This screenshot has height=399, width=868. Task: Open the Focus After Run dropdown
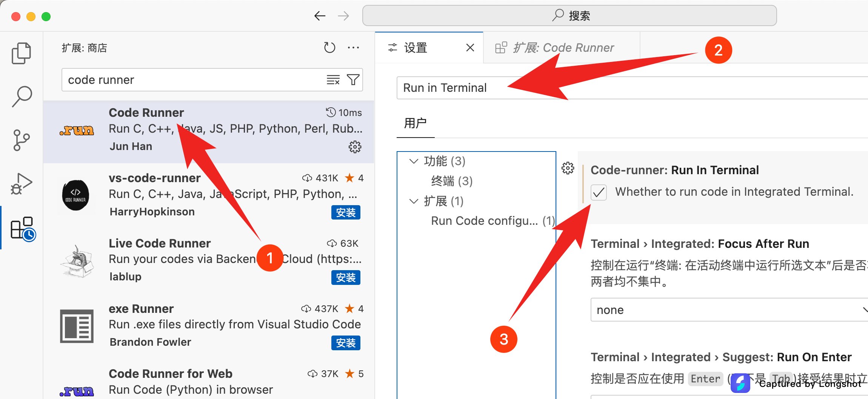coord(728,310)
